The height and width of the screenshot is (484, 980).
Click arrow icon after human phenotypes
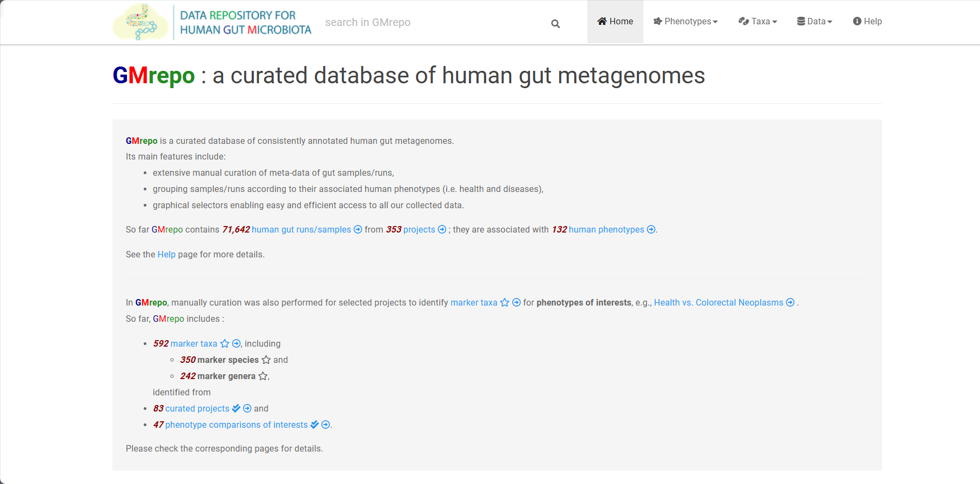pyautogui.click(x=651, y=229)
